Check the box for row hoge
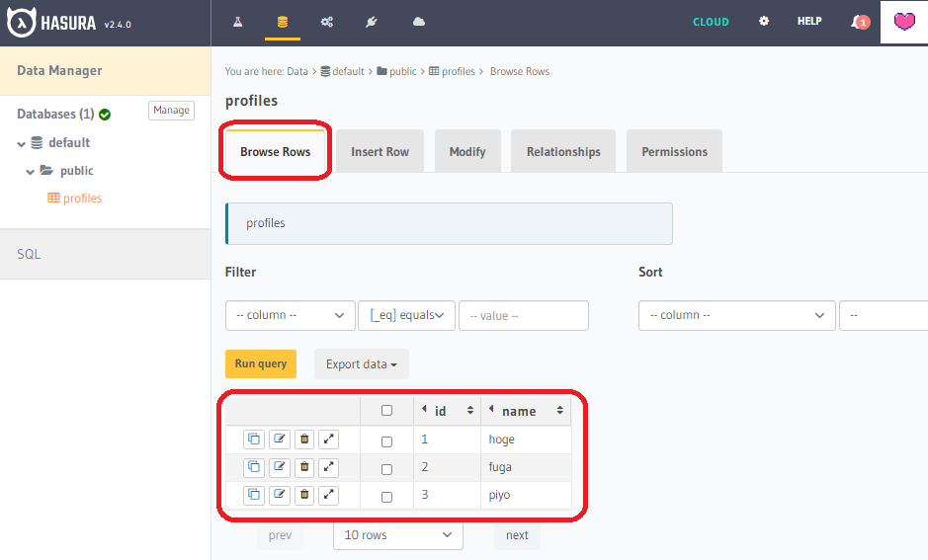This screenshot has width=928, height=560. coord(386,441)
